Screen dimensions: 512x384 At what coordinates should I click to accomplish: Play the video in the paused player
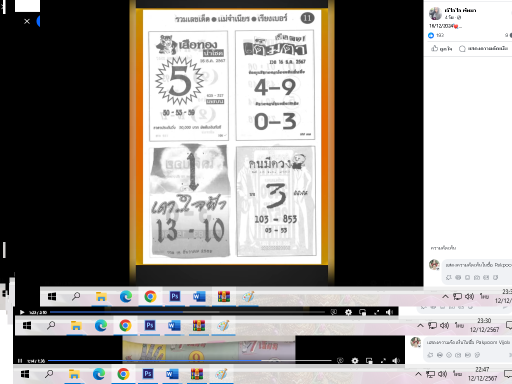pos(22,312)
